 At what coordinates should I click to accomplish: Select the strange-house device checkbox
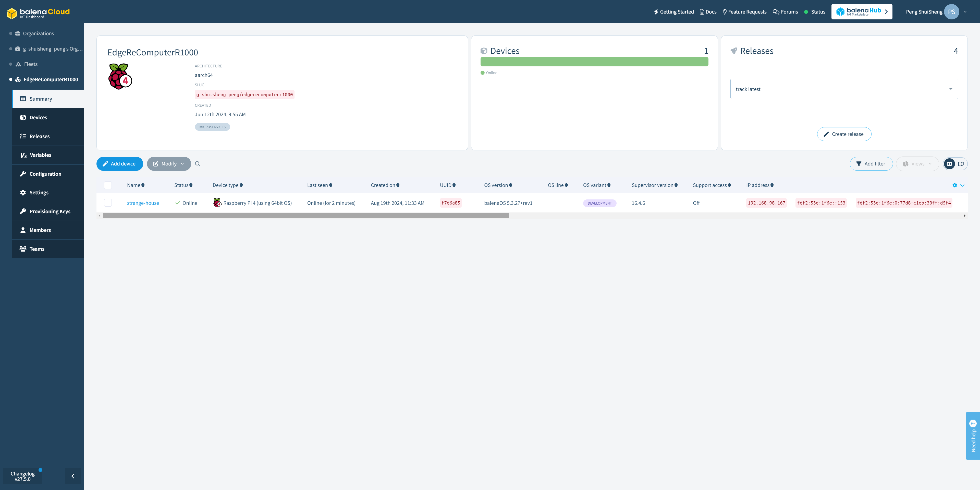[x=108, y=203]
